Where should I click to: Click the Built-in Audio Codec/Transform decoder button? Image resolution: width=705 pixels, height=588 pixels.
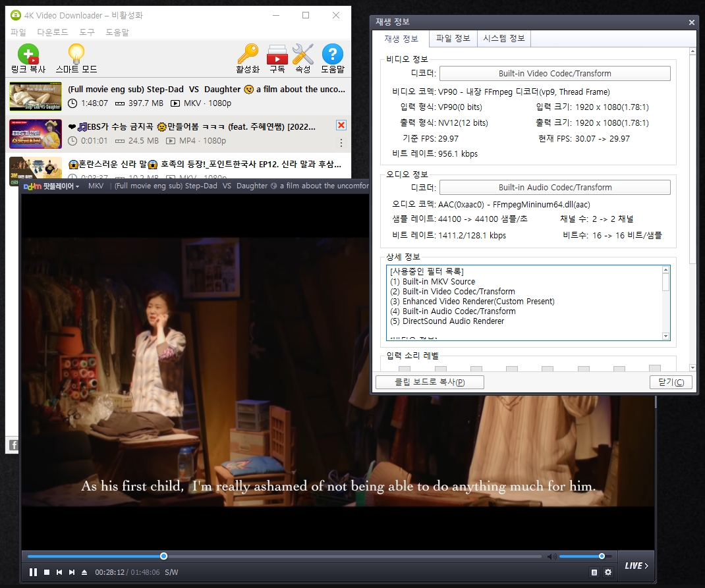pyautogui.click(x=555, y=187)
